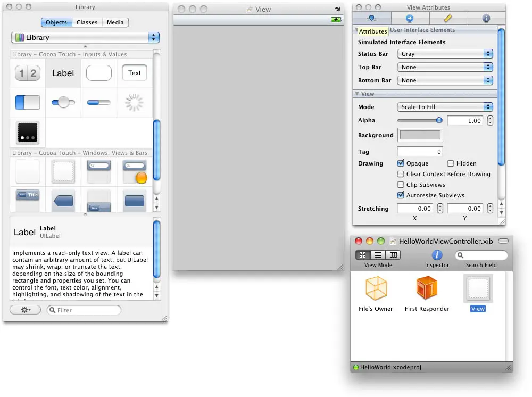The width and height of the screenshot is (532, 397).
Task: Click the Background color well
Action: click(x=420, y=135)
